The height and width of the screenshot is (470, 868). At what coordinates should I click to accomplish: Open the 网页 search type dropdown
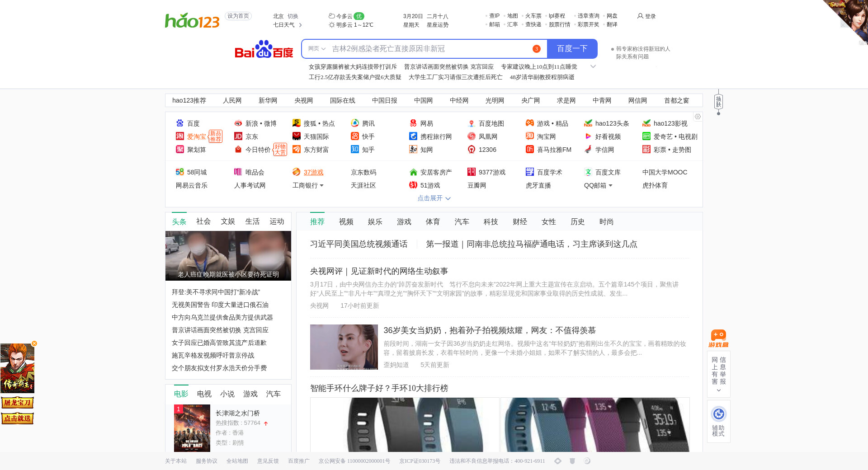(317, 49)
